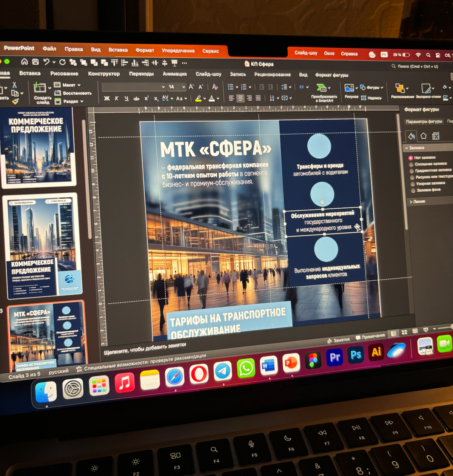This screenshot has height=476, width=453.
Task: Click the Undo arrow icon
Action: [x=46, y=62]
